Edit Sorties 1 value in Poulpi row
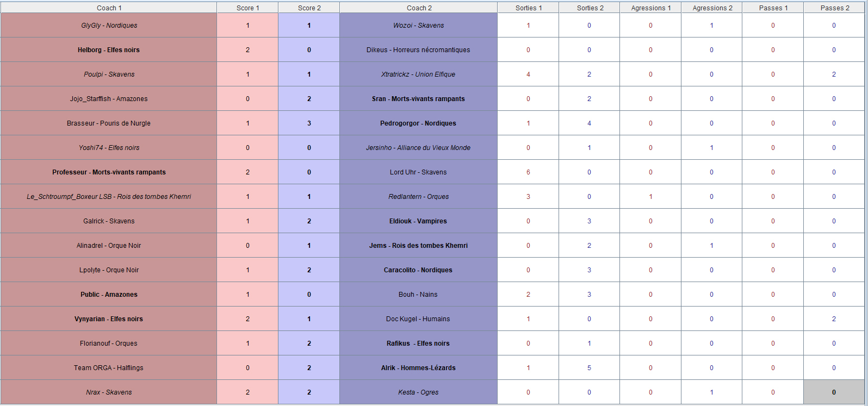The width and height of the screenshot is (868, 406). click(528, 74)
